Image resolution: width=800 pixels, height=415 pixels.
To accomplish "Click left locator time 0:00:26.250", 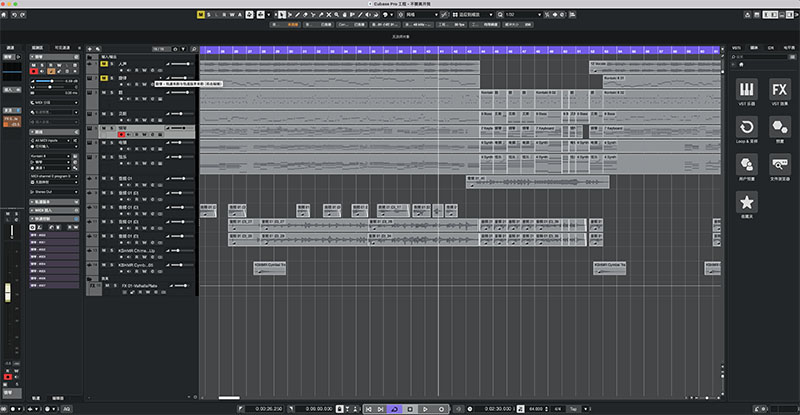I will click(269, 409).
